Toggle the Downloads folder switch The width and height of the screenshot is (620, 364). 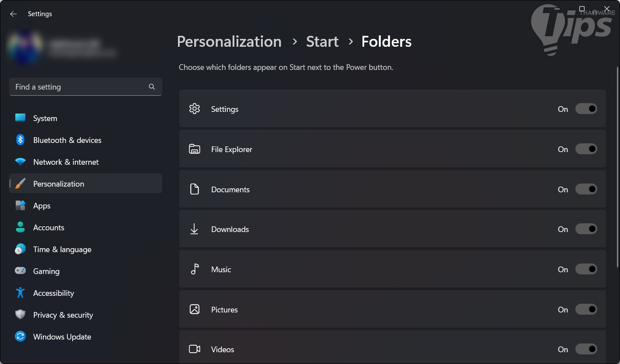586,229
